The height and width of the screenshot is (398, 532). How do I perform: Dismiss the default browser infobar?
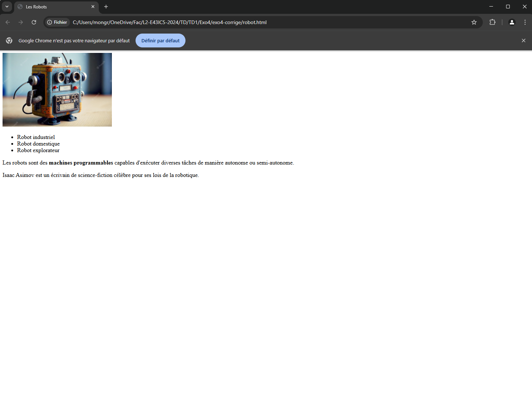point(523,40)
